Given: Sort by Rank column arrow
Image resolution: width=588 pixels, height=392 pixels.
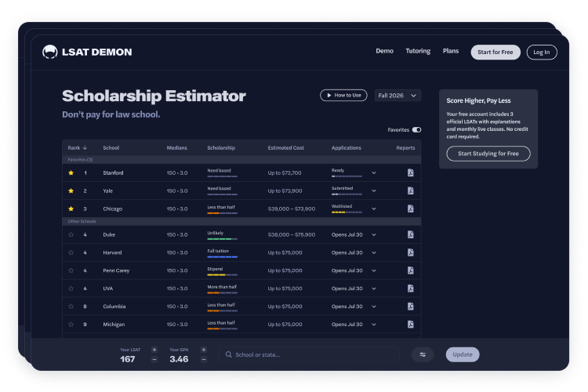Looking at the screenshot, I should click(x=85, y=148).
